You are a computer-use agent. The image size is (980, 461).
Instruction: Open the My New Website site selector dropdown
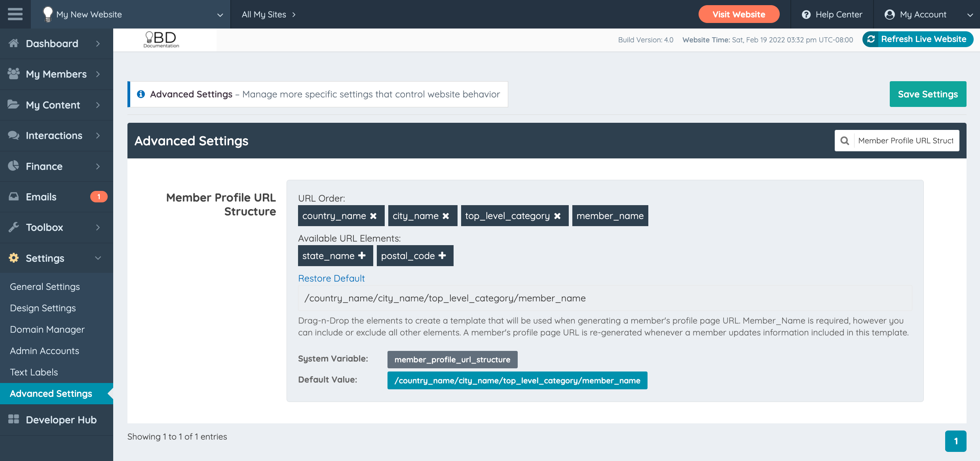pyautogui.click(x=220, y=14)
